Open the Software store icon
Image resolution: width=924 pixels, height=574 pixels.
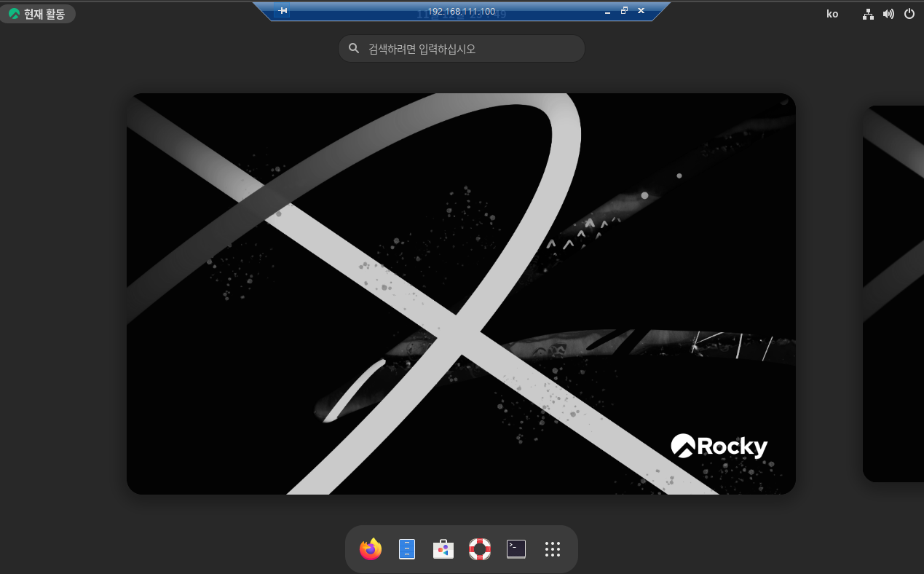click(x=443, y=549)
